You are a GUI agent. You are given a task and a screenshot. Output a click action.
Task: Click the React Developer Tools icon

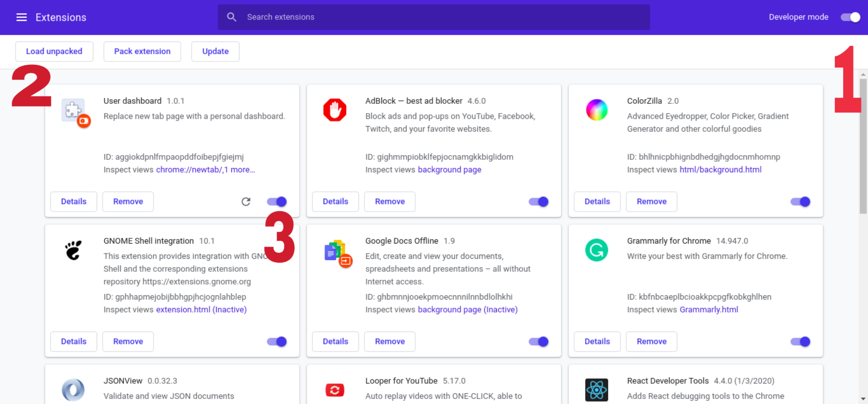tap(597, 390)
